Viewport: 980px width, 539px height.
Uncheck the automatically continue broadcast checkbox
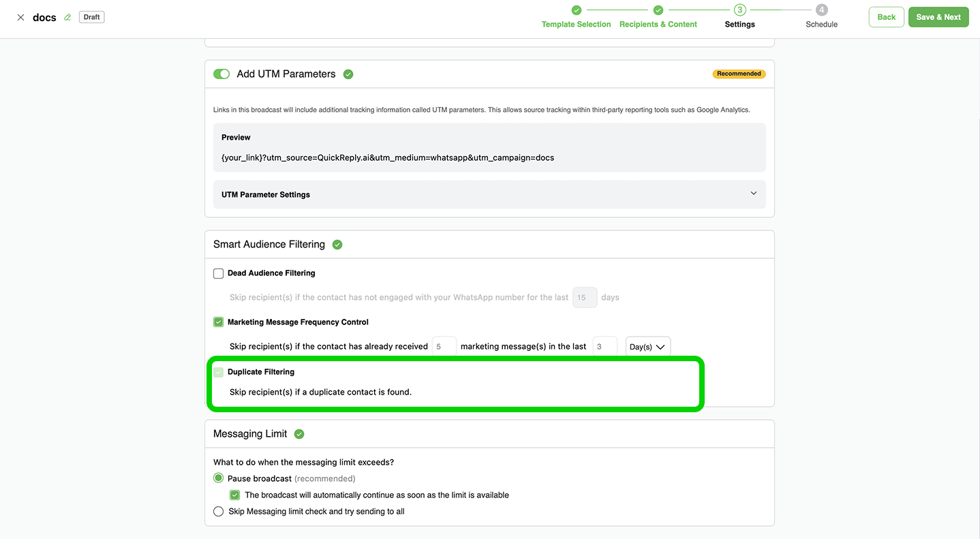[x=235, y=495]
